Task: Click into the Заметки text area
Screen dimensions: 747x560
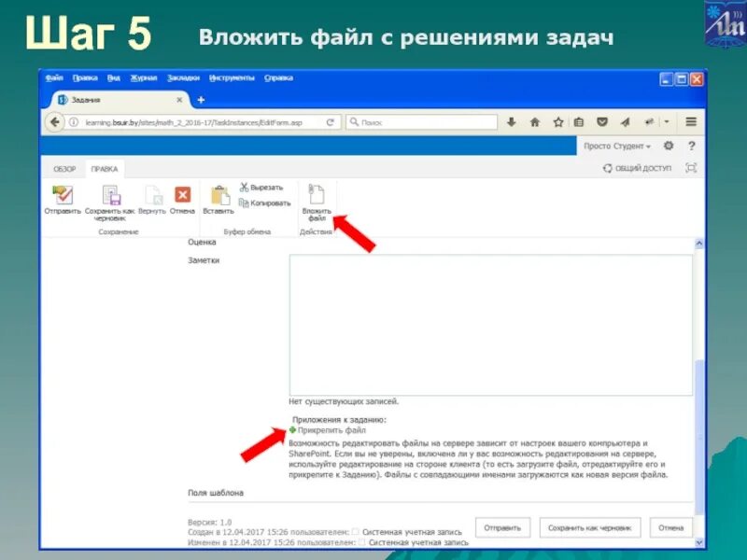Action: tap(491, 325)
